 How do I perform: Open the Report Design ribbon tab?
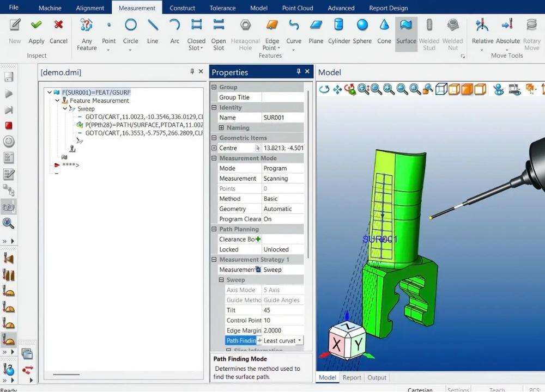pyautogui.click(x=388, y=8)
